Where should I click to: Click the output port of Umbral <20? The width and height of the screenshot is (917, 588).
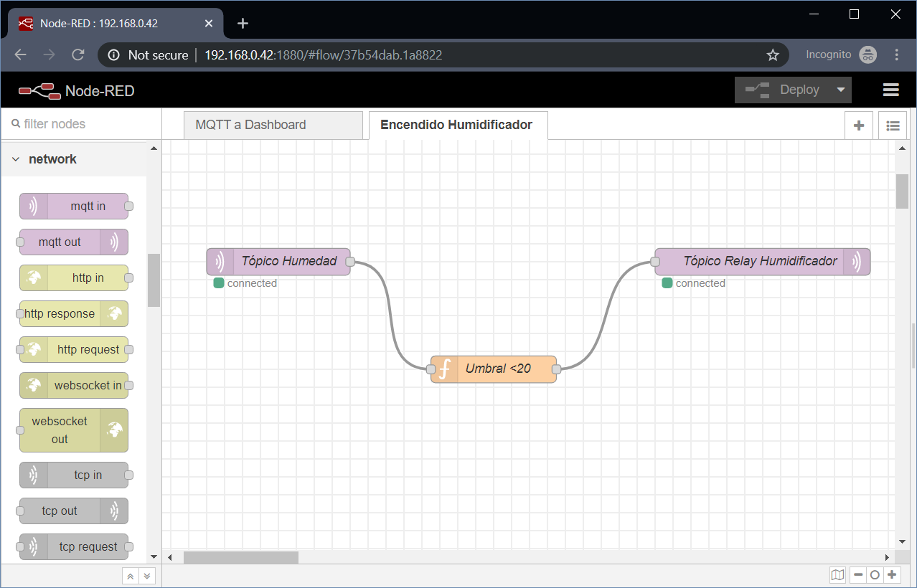(557, 369)
